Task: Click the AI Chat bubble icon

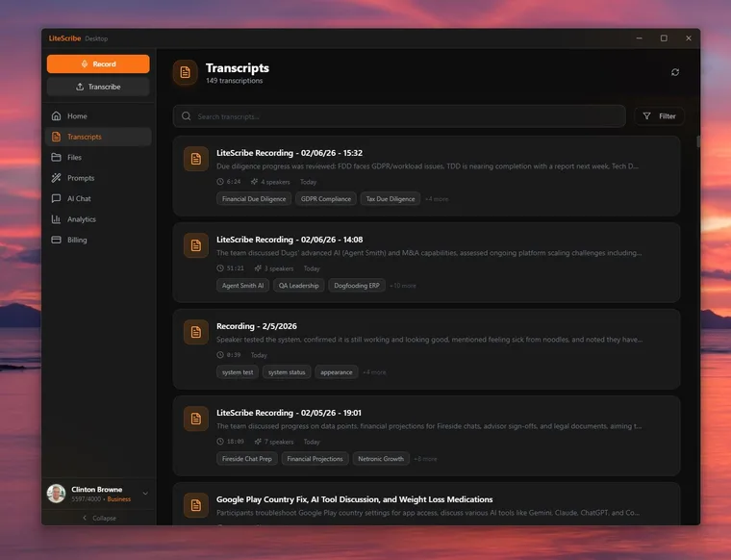Action: (x=57, y=198)
